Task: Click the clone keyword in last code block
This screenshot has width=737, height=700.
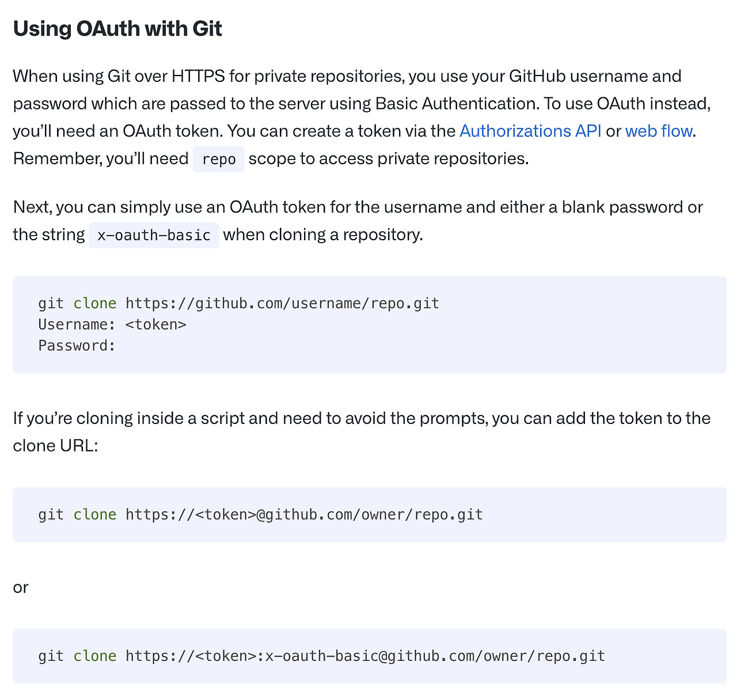Action: tap(94, 656)
